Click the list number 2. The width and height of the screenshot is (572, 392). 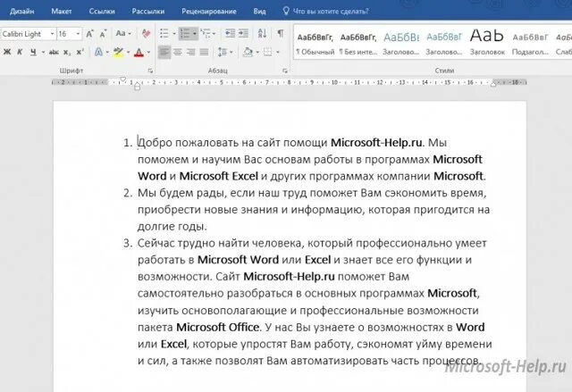127,193
